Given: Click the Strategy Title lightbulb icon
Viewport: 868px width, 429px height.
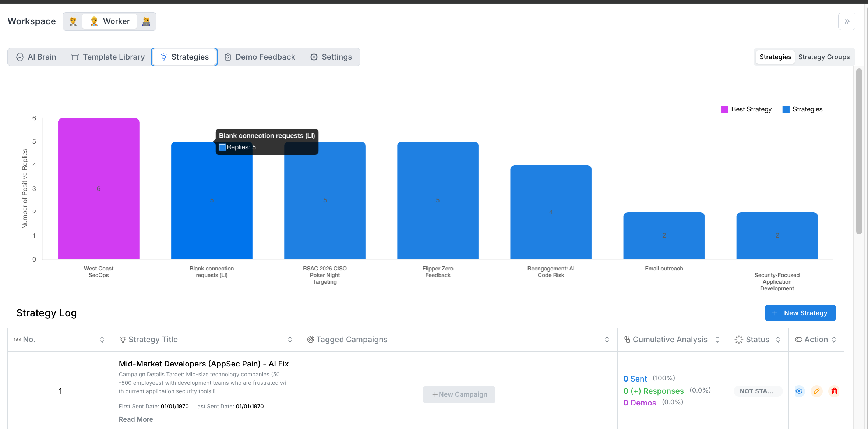Looking at the screenshot, I should (123, 340).
